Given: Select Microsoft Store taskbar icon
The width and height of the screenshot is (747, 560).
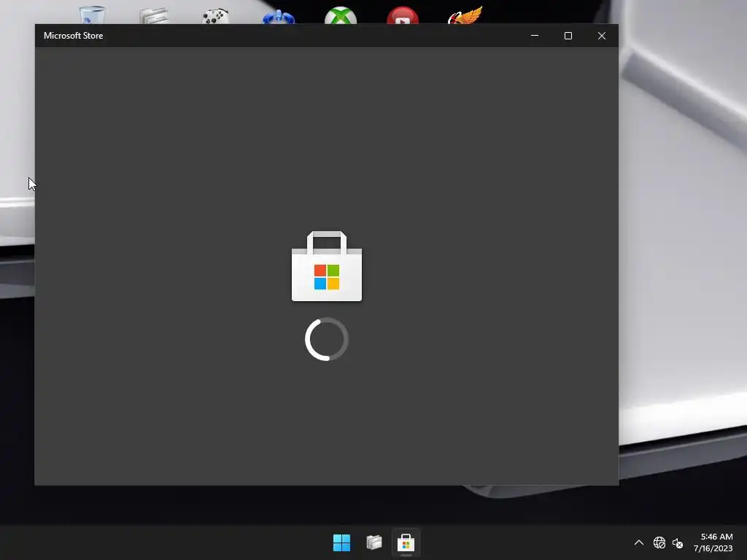Looking at the screenshot, I should (x=406, y=542).
